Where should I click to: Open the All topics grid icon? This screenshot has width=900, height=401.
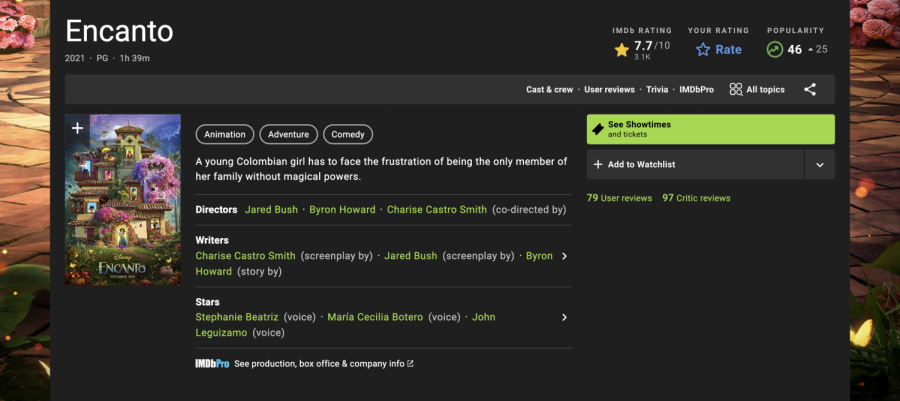[x=736, y=89]
